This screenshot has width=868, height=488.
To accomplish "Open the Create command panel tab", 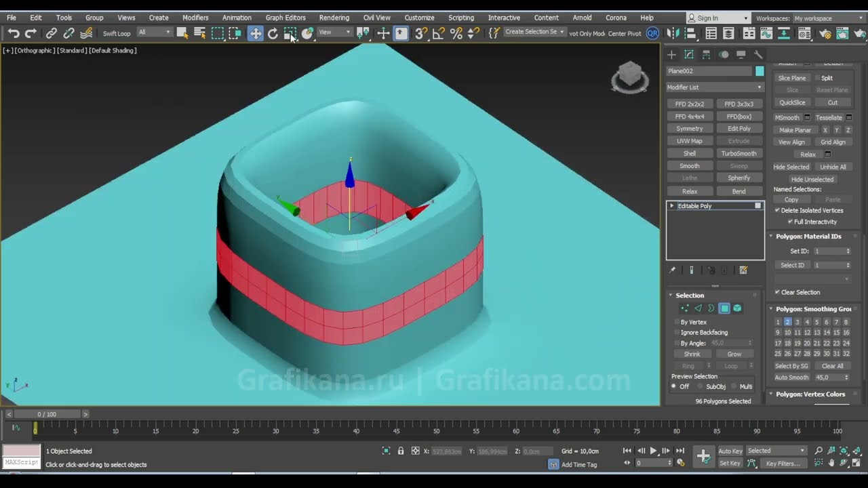I will point(672,55).
